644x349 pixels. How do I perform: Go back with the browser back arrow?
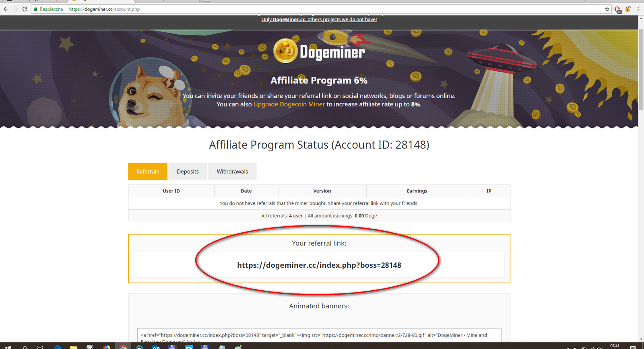pyautogui.click(x=6, y=9)
